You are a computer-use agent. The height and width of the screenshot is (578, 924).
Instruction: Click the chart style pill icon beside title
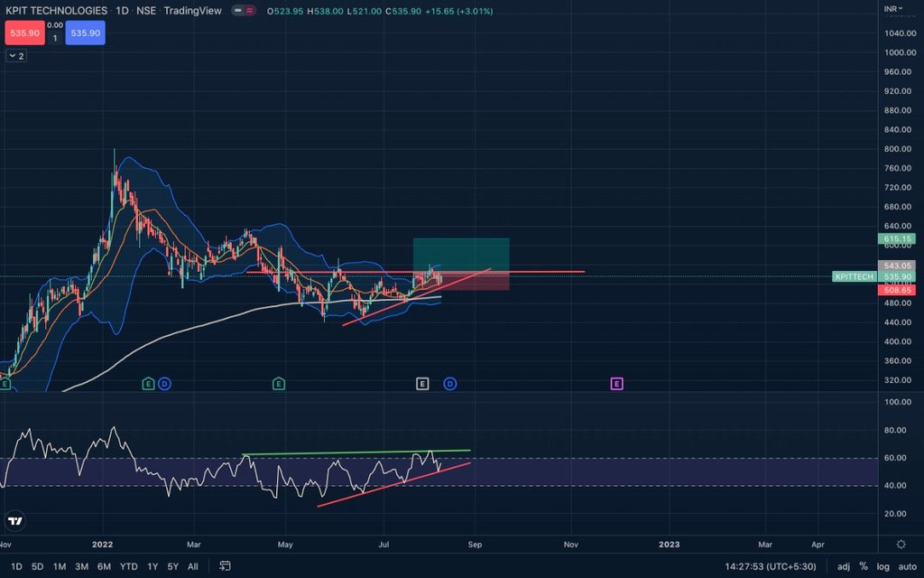[x=244, y=11]
